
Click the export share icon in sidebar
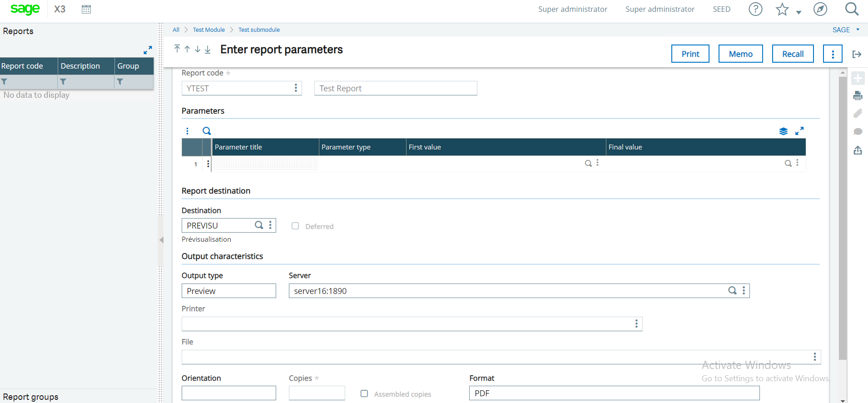pyautogui.click(x=858, y=150)
